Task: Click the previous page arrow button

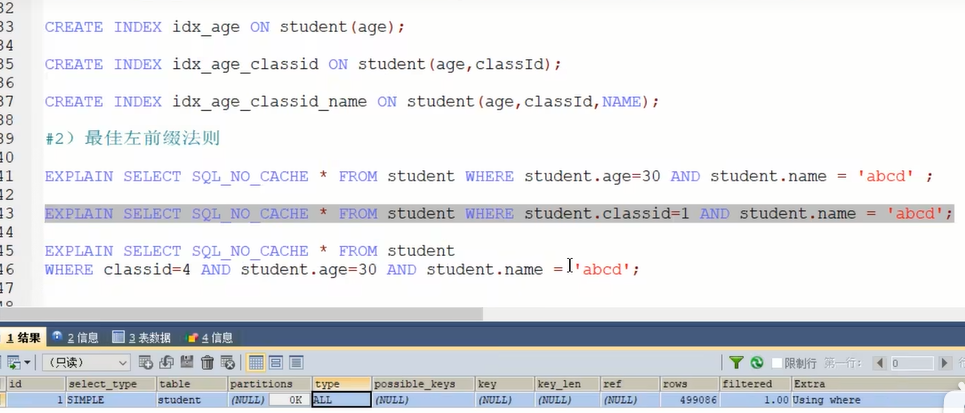Action: 881,363
